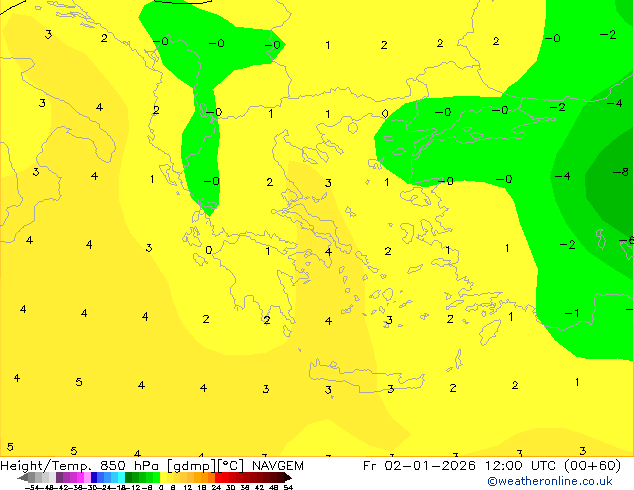Click the 'Fr 02-01-2026 12:00 UTC' forecast time
634x490 pixels.
coord(461,466)
